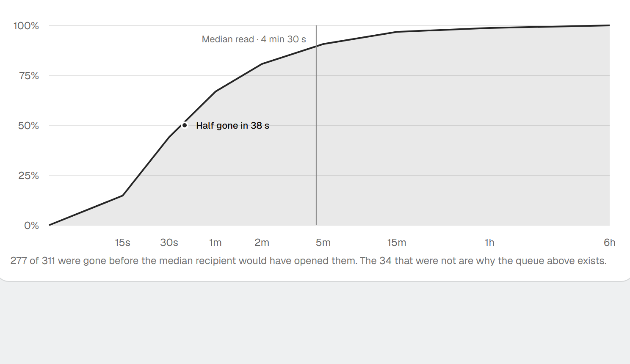Select the 0% y-axis label
Image resolution: width=630 pixels, height=364 pixels.
click(31, 226)
